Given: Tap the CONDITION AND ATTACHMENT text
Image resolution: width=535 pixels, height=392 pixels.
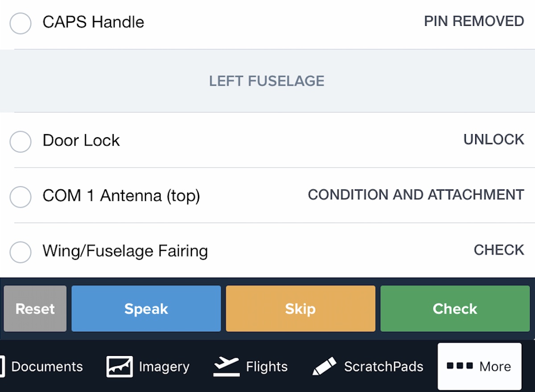Looking at the screenshot, I should pyautogui.click(x=416, y=195).
